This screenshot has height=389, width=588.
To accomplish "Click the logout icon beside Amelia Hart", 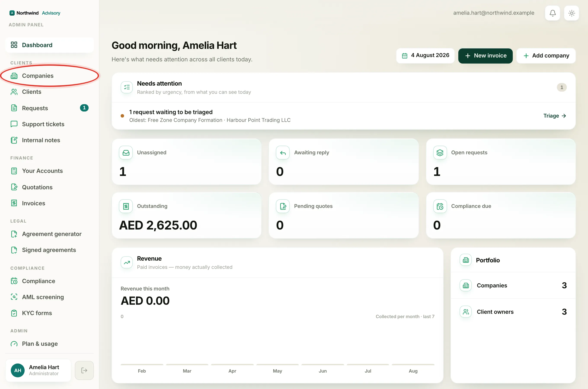I will click(x=84, y=370).
